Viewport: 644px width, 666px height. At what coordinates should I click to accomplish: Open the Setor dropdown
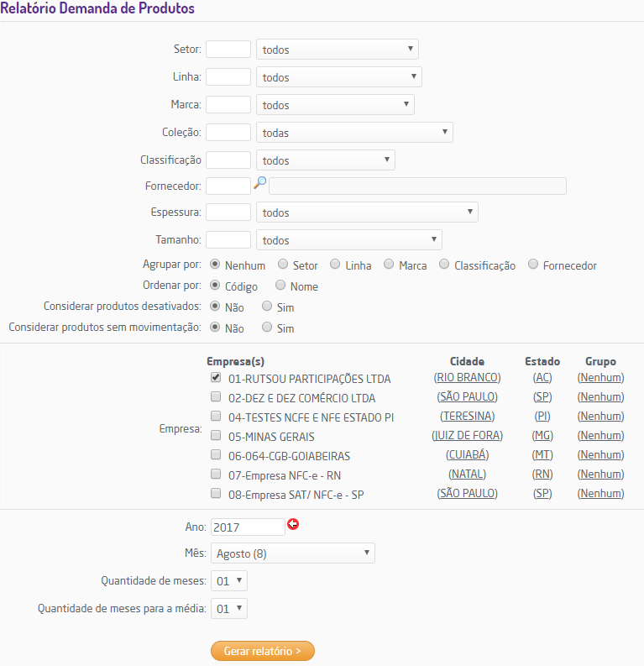(x=337, y=50)
